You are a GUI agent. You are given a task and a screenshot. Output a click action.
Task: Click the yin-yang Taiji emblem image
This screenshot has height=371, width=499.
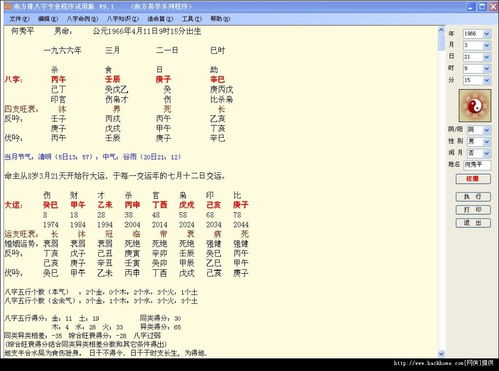click(x=475, y=105)
